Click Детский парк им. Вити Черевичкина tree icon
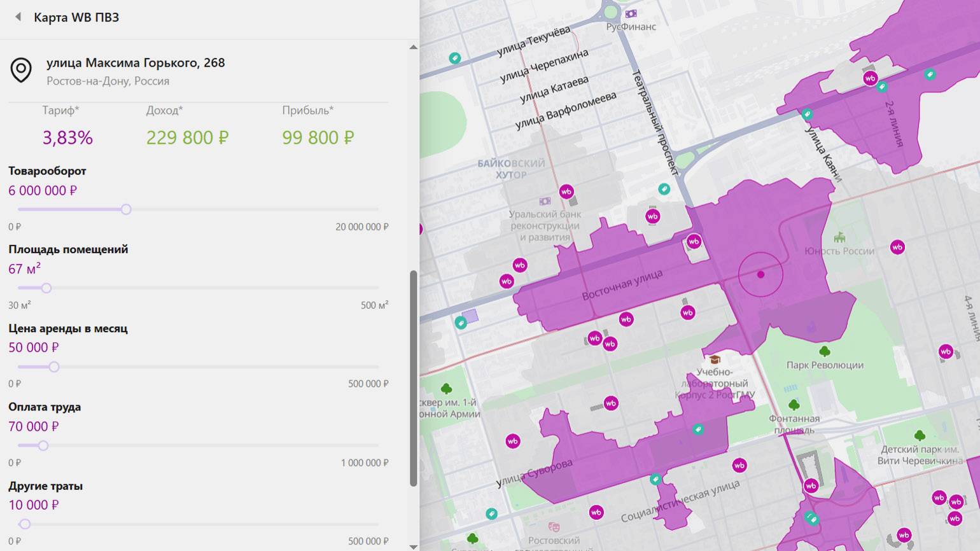The width and height of the screenshot is (980, 551). 920,435
